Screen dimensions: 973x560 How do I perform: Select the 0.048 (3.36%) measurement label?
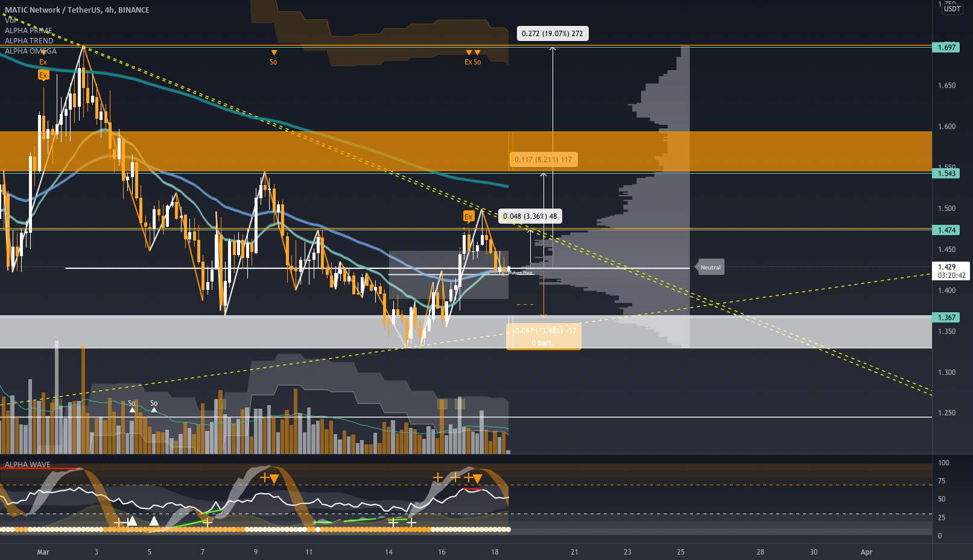point(530,216)
